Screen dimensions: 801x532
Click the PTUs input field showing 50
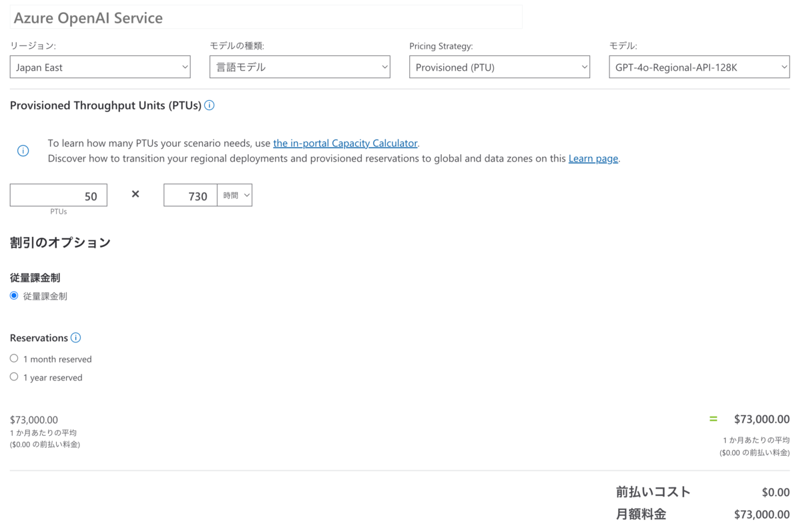(x=59, y=196)
